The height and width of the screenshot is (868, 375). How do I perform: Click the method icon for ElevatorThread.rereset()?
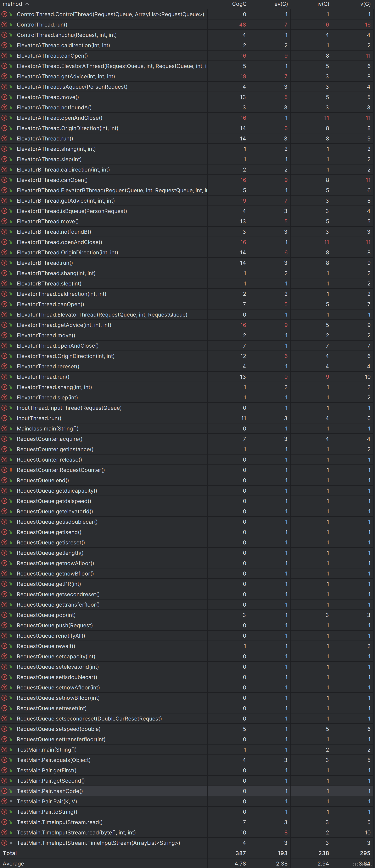click(x=4, y=366)
